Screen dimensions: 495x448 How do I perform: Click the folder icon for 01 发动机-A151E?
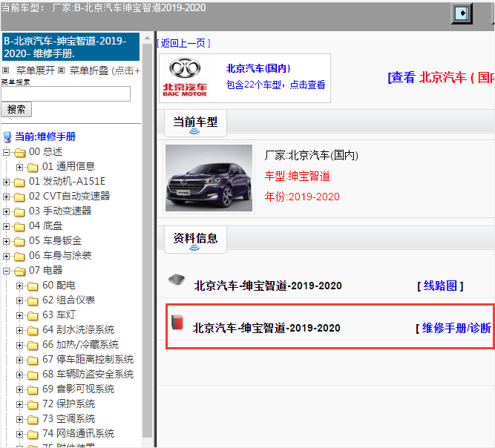(19, 182)
